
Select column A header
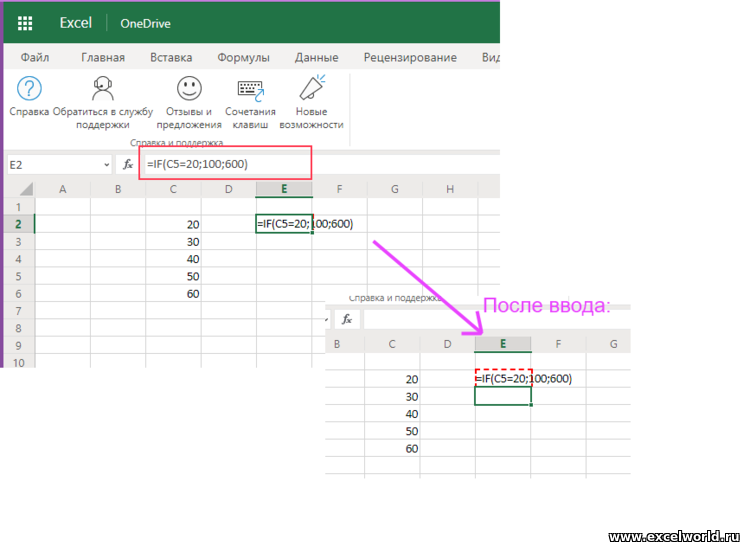click(63, 189)
